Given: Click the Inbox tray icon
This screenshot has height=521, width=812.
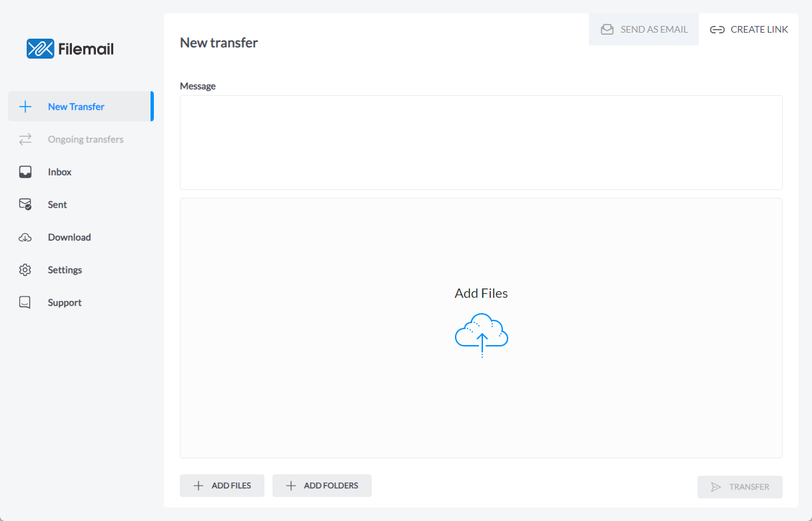Looking at the screenshot, I should coord(25,172).
